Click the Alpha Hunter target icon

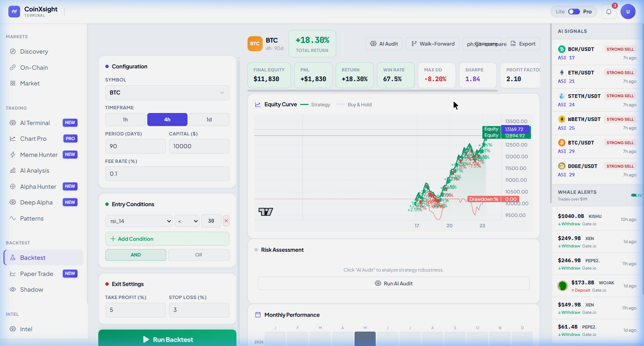click(x=13, y=186)
